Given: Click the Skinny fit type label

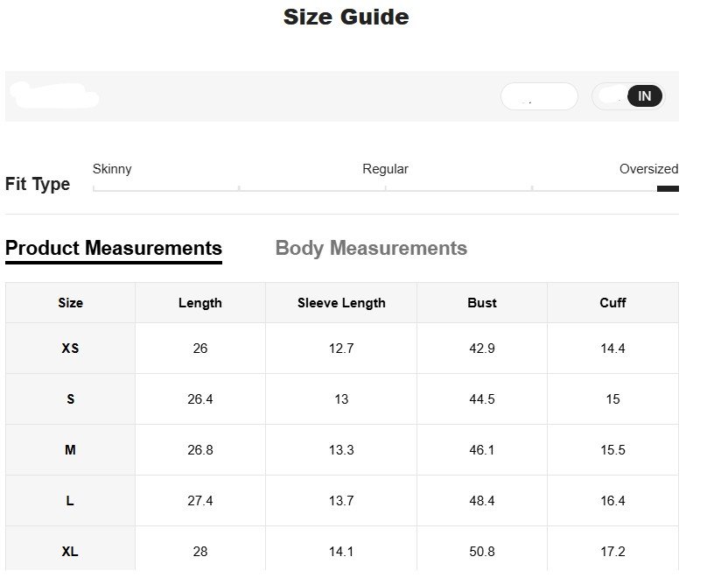Looking at the screenshot, I should point(112,169).
